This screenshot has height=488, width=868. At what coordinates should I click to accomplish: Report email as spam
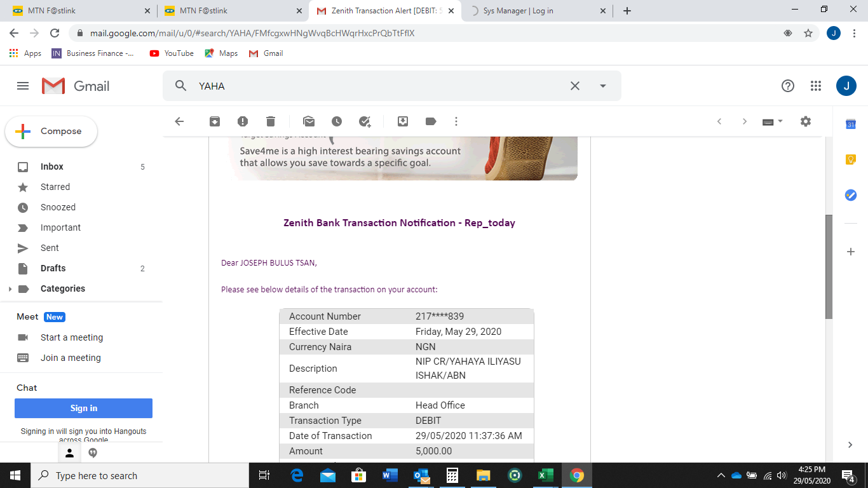[x=243, y=121]
